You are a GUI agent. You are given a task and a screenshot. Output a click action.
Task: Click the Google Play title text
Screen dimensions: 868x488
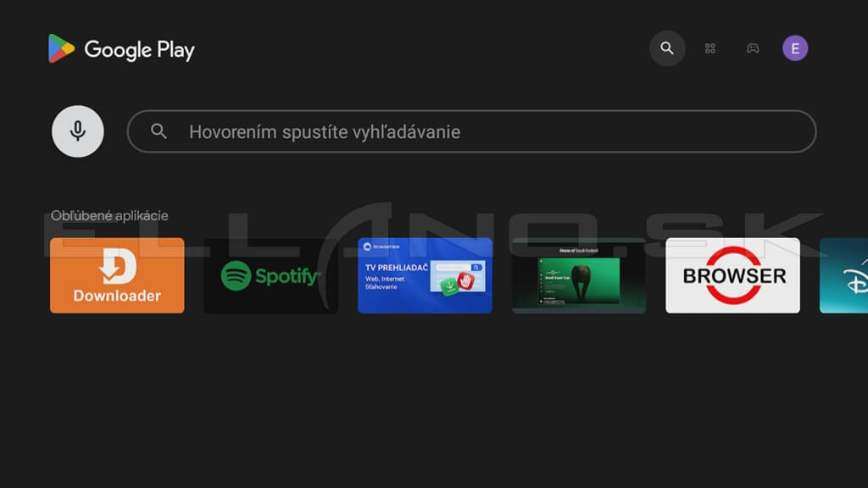139,50
